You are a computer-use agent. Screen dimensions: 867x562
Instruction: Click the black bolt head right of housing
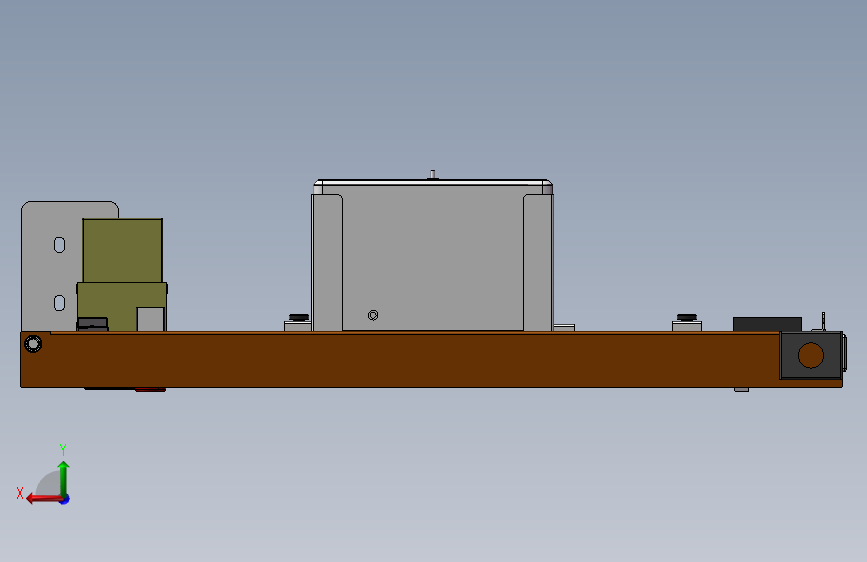pos(687,317)
